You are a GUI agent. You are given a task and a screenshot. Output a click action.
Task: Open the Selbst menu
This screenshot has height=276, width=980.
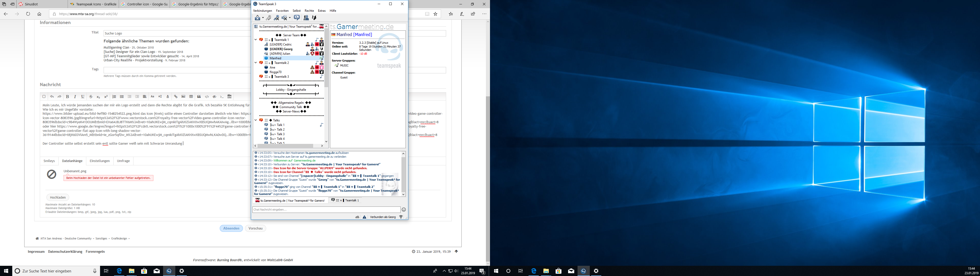coord(297,11)
